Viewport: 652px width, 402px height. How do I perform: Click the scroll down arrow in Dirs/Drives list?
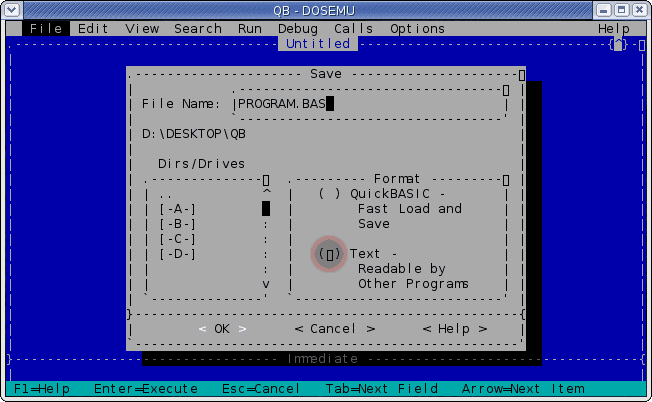point(266,284)
